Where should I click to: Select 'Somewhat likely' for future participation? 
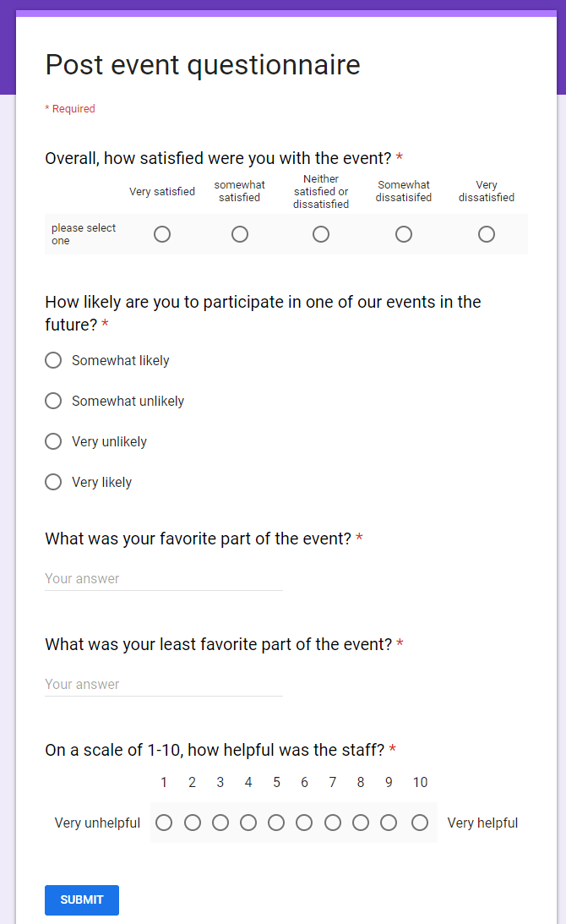pyautogui.click(x=53, y=360)
